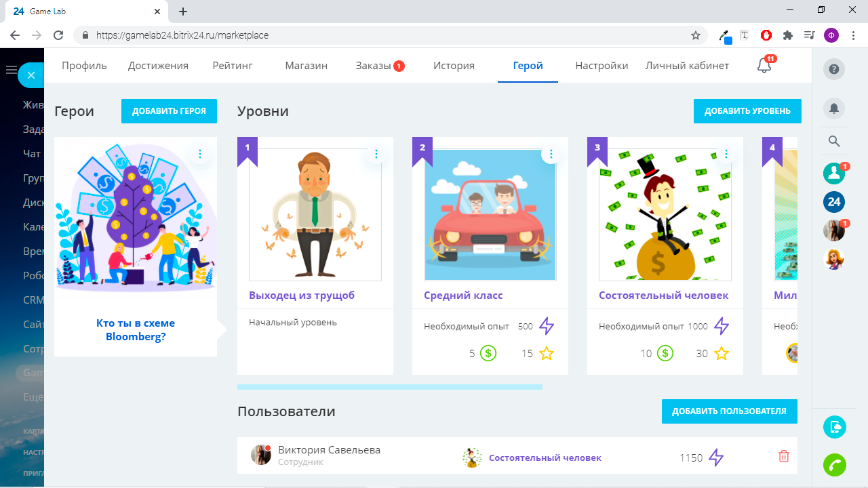The height and width of the screenshot is (488, 868).
Task: Click the notification bell with 11 badge
Action: (764, 66)
